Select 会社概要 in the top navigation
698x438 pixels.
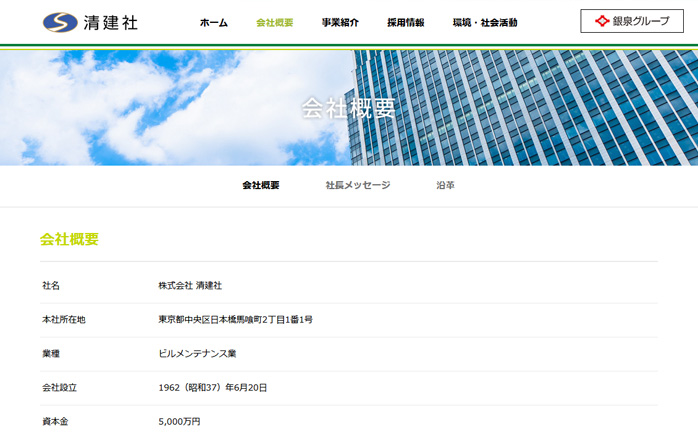[x=275, y=23]
